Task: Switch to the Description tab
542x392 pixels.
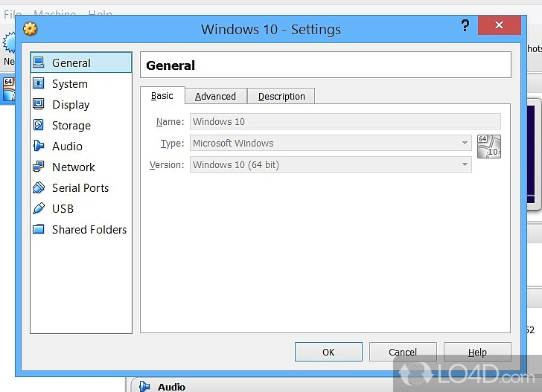Action: [281, 96]
